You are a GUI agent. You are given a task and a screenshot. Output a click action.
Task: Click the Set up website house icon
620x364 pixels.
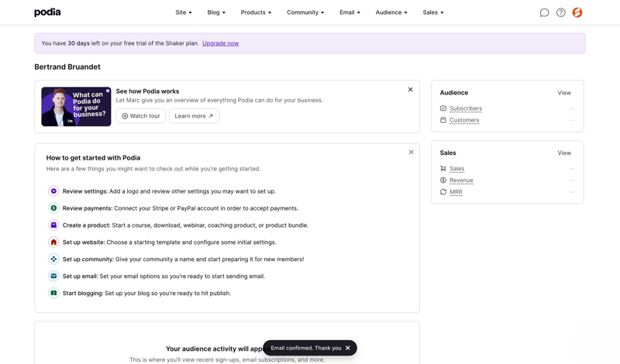click(53, 242)
